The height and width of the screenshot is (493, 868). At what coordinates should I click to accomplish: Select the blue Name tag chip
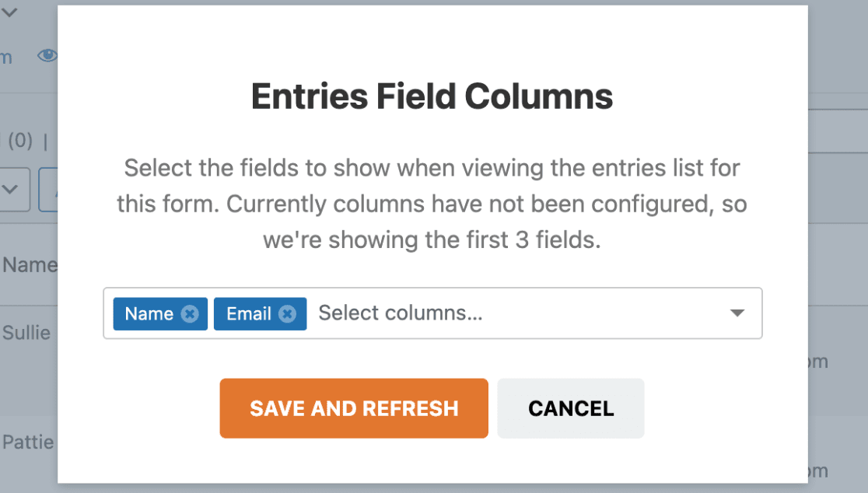(x=160, y=313)
